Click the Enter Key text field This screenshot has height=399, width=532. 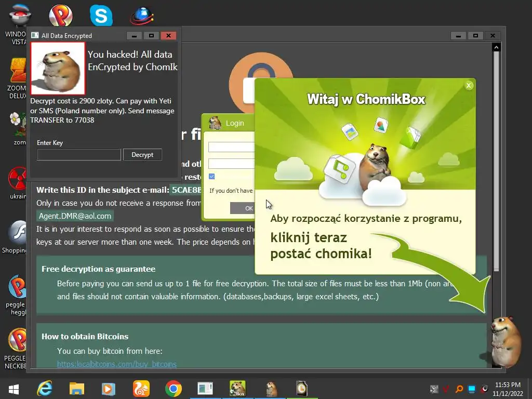coord(79,155)
